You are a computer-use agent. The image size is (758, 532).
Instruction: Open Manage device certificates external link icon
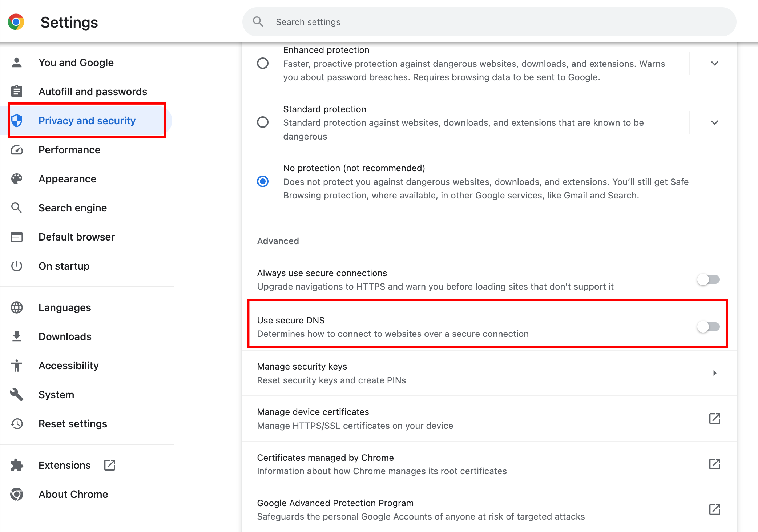click(714, 419)
